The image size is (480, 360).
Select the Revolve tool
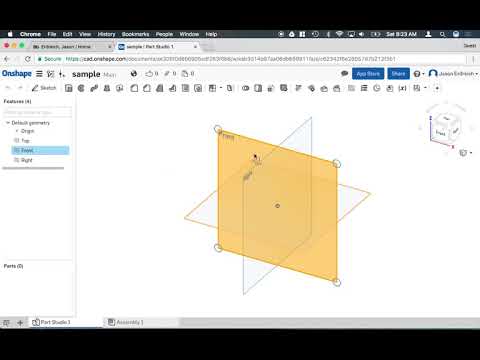81,88
